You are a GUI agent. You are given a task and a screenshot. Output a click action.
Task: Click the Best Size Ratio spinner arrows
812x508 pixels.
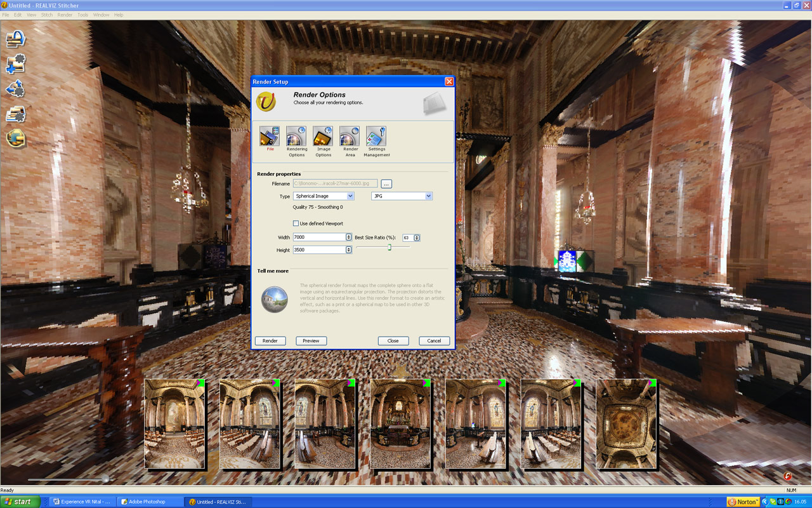[417, 238]
